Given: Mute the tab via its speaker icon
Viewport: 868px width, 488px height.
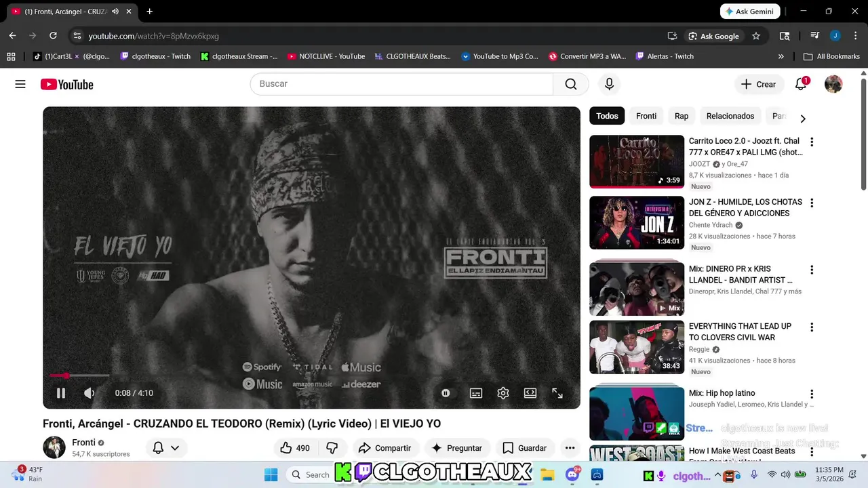Looking at the screenshot, I should [115, 12].
